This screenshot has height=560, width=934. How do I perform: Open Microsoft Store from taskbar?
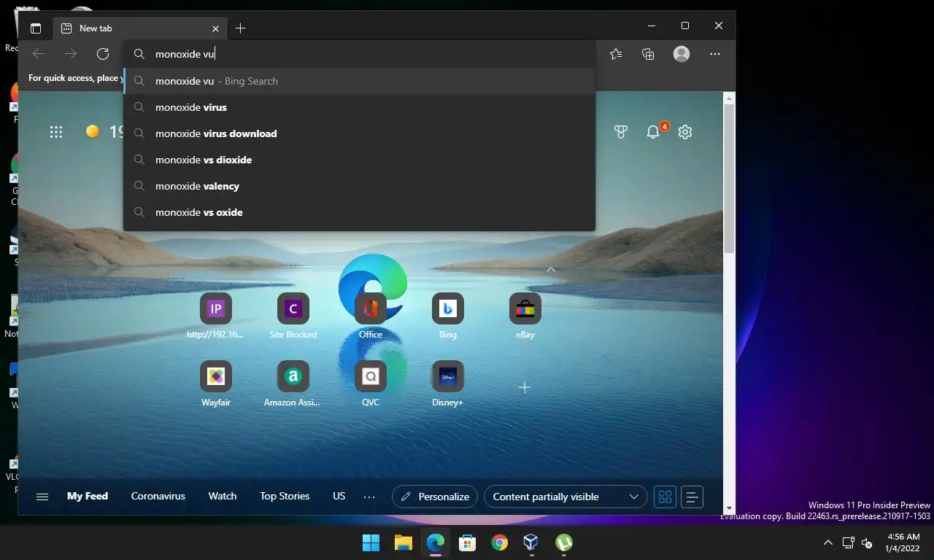468,542
